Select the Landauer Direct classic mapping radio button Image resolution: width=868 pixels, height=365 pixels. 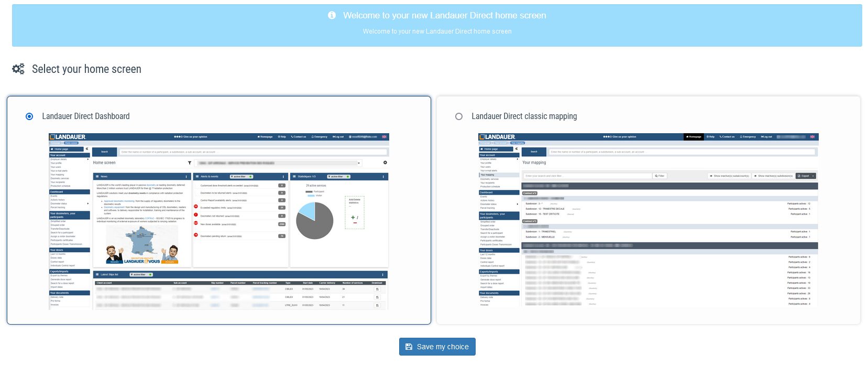pyautogui.click(x=459, y=116)
